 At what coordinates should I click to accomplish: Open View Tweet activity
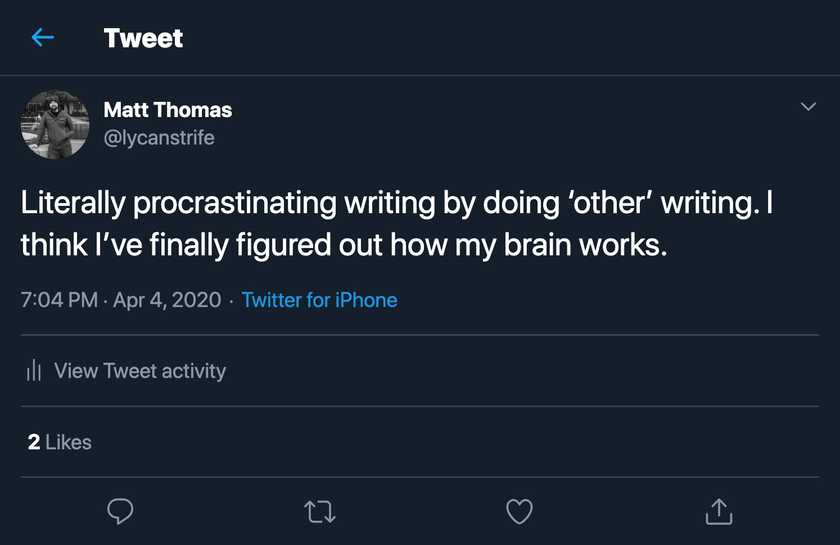[140, 371]
